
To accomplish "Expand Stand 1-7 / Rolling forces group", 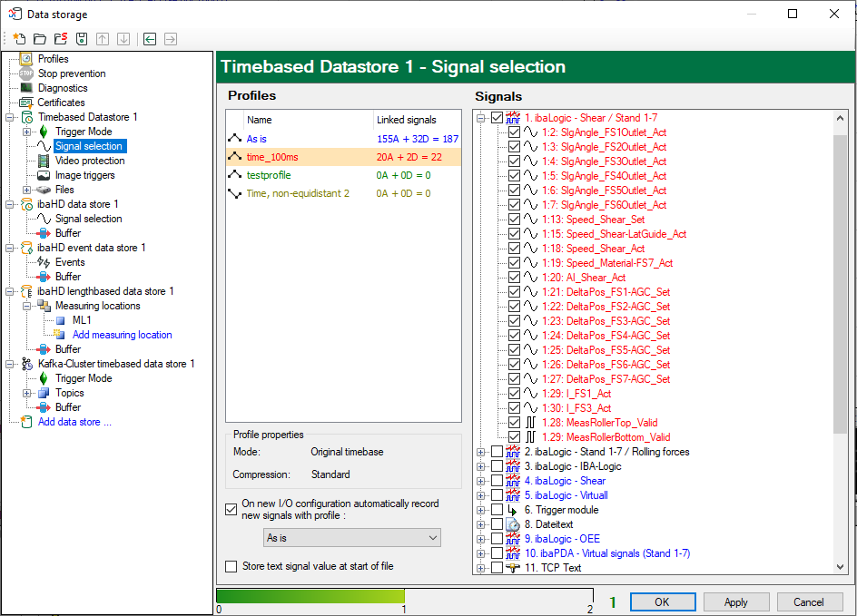I will [x=481, y=452].
